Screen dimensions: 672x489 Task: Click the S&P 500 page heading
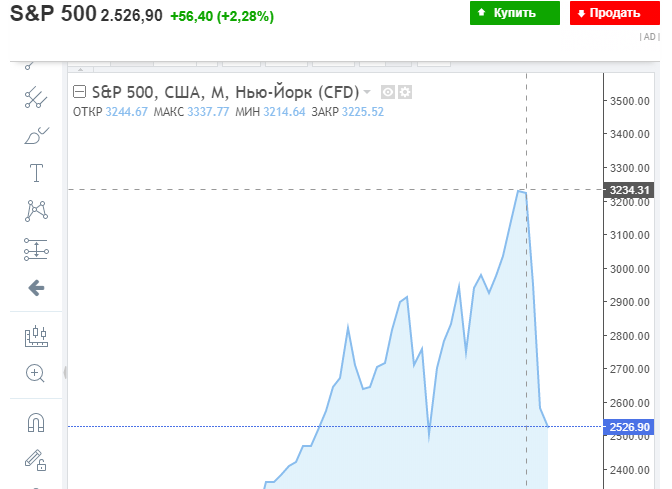point(53,13)
